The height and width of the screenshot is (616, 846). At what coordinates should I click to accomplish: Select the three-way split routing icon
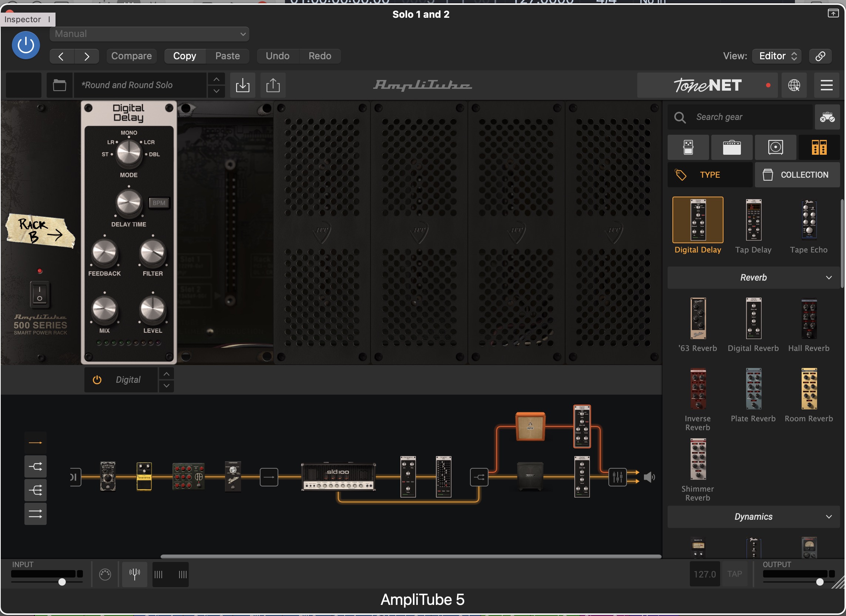36,490
